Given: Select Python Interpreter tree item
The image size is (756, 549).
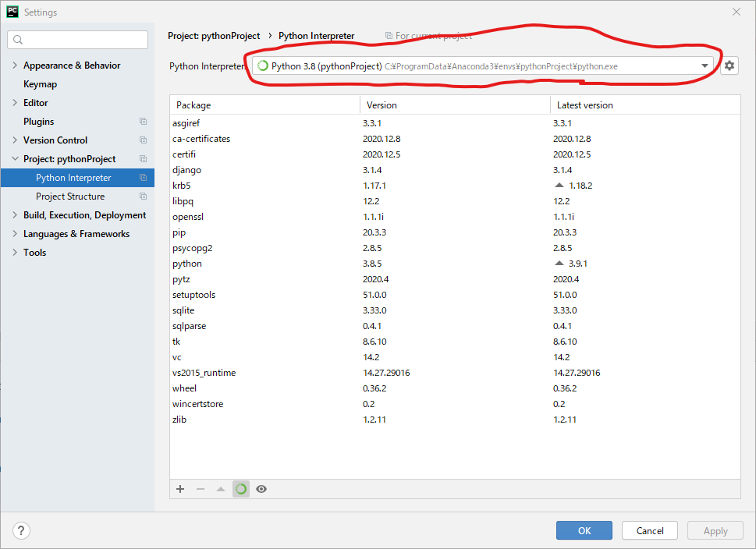Looking at the screenshot, I should 77,177.
